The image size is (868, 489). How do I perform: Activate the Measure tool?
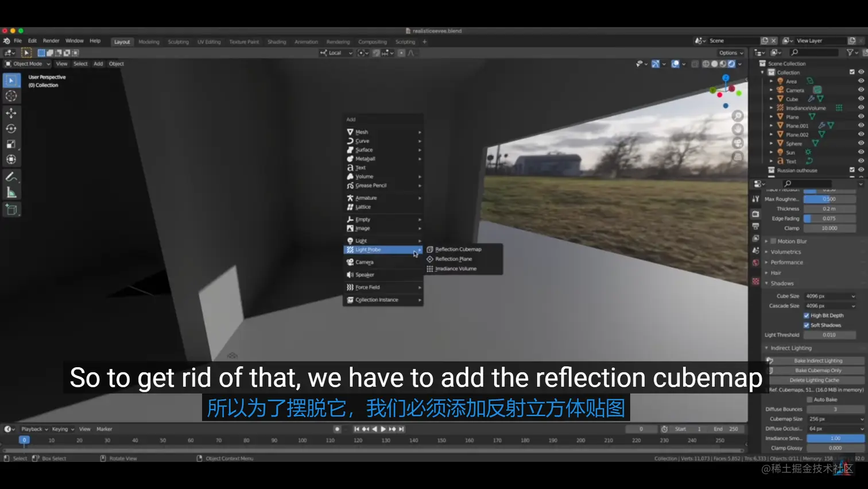[11, 191]
